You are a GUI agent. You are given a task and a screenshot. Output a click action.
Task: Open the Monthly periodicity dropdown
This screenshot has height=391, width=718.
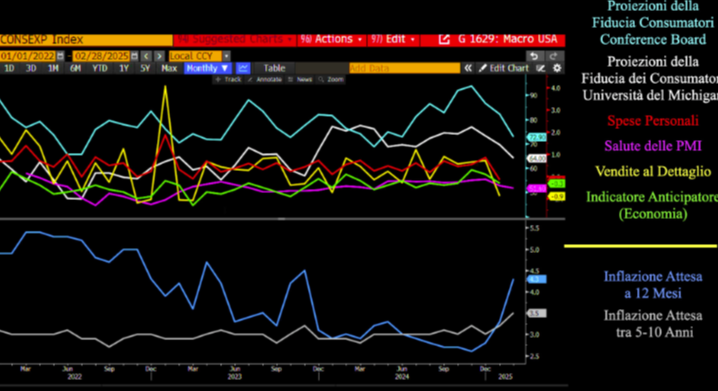point(207,68)
